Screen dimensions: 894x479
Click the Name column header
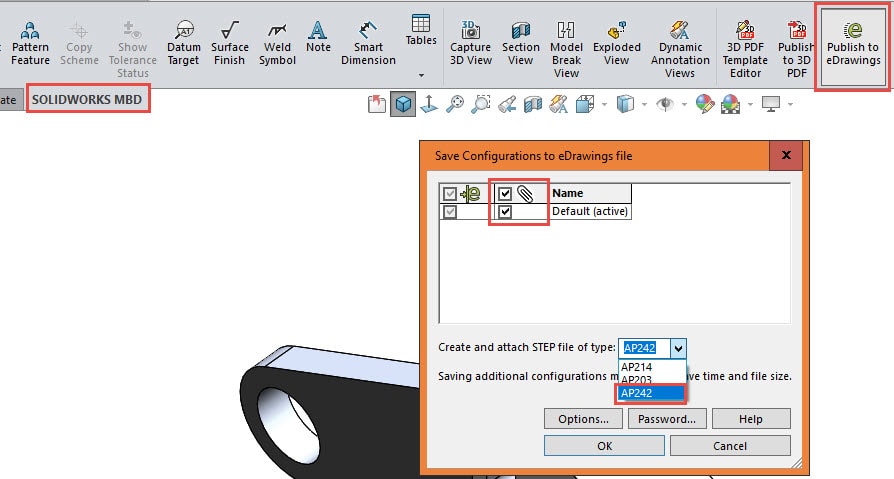[x=590, y=193]
